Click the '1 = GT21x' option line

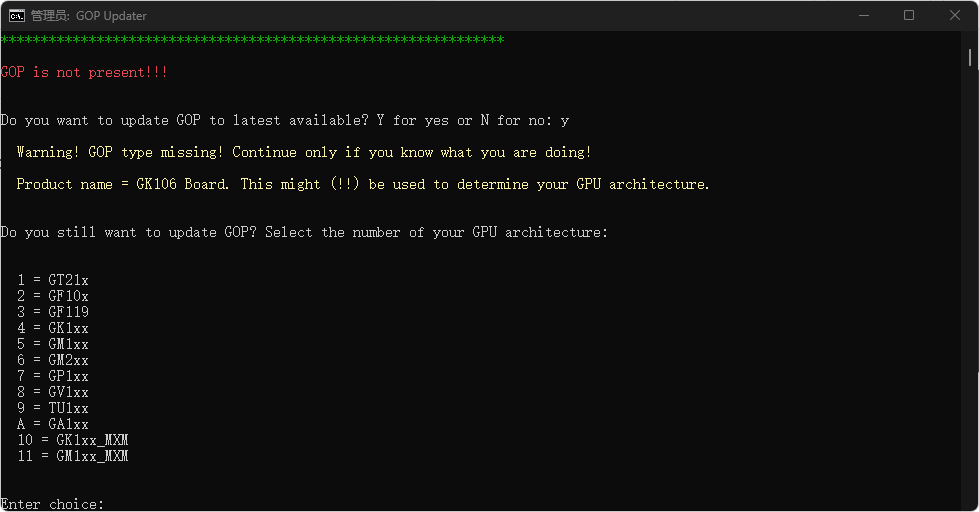pos(53,280)
